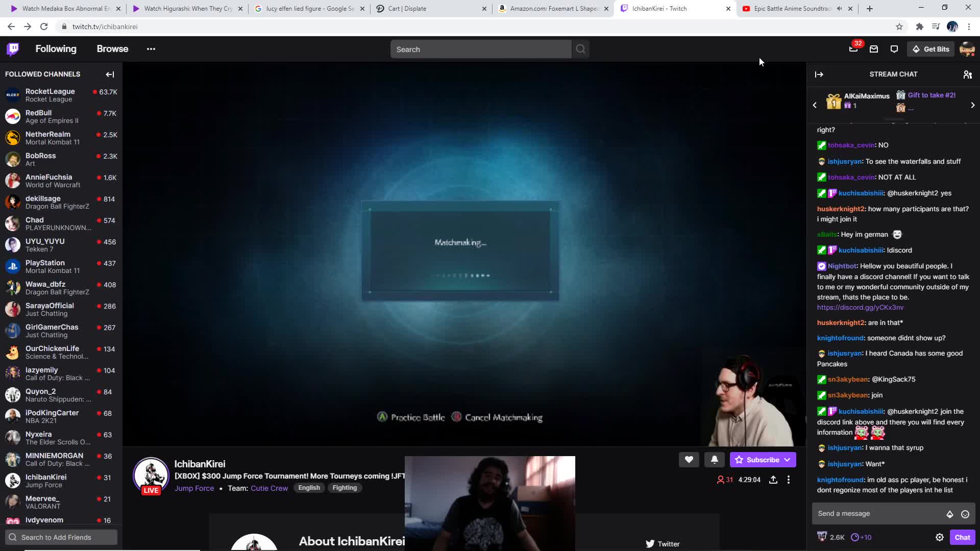Open chat settings gear icon

940,537
